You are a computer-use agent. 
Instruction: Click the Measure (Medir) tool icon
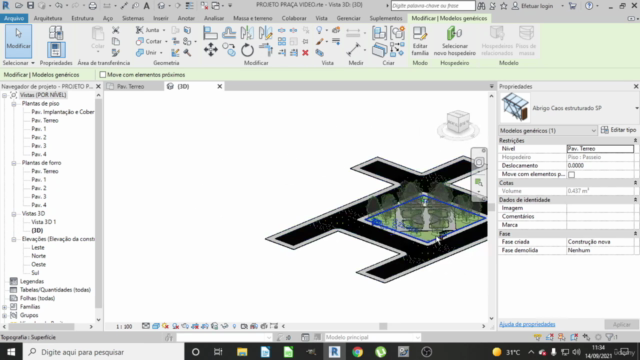[353, 50]
